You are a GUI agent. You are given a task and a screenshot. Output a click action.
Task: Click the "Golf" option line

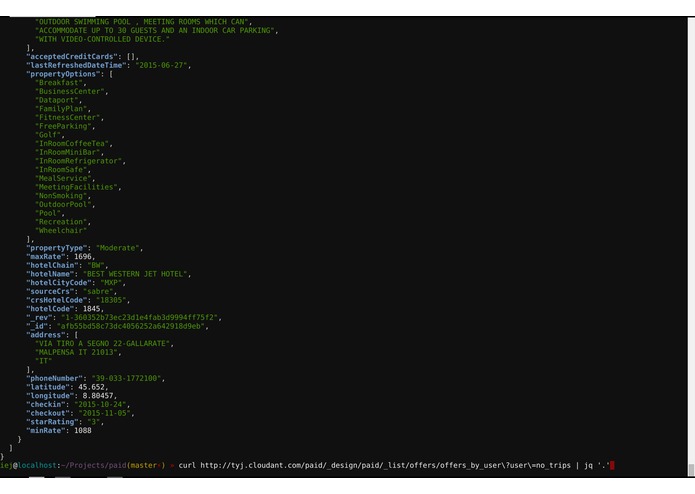click(x=50, y=135)
